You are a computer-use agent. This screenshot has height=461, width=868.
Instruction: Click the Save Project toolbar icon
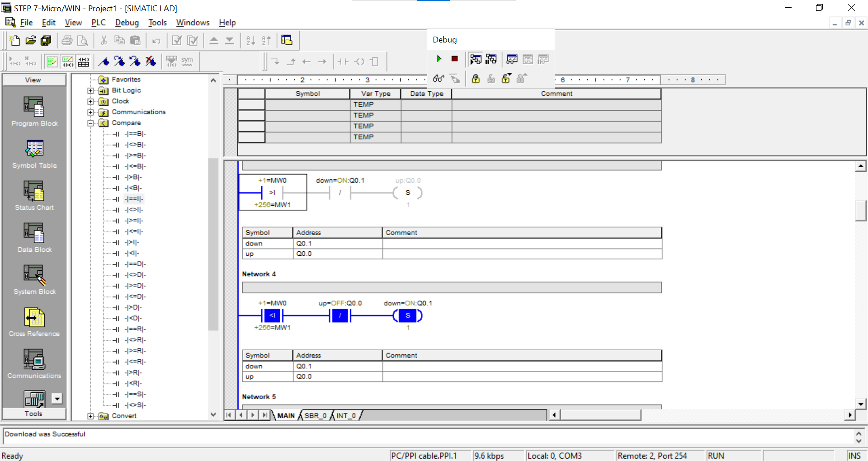(46, 41)
